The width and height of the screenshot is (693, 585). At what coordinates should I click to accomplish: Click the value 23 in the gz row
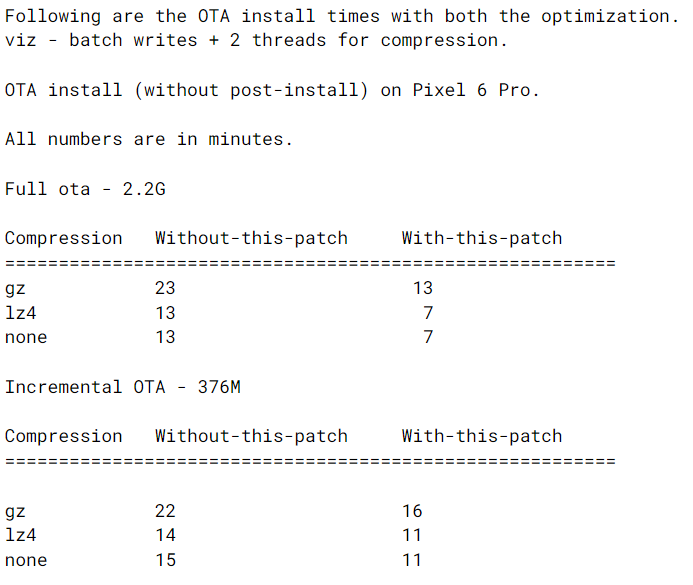[x=165, y=288]
